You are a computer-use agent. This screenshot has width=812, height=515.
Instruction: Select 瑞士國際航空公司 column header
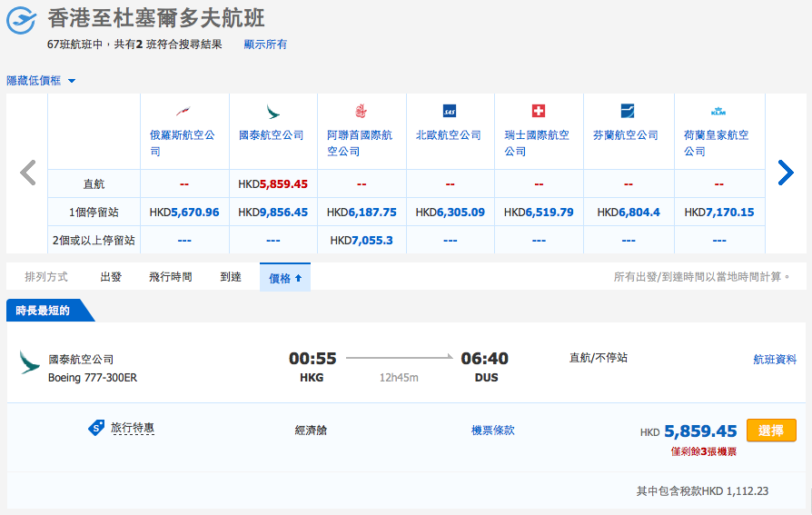537,143
